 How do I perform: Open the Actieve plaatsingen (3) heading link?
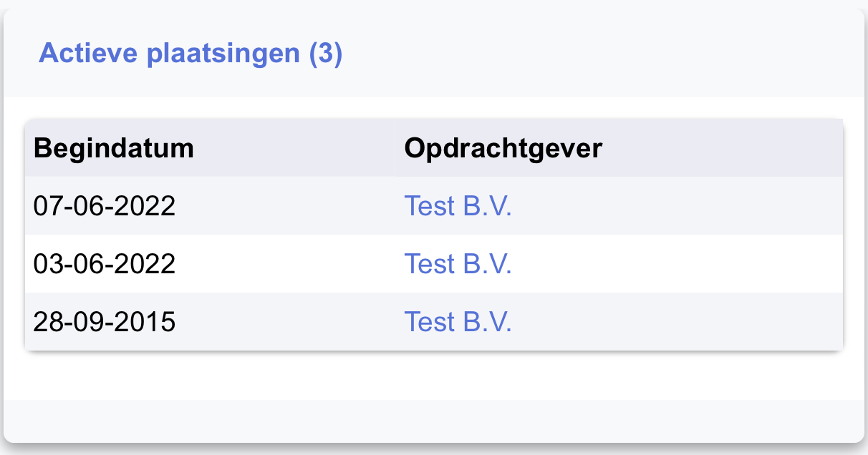tap(191, 54)
